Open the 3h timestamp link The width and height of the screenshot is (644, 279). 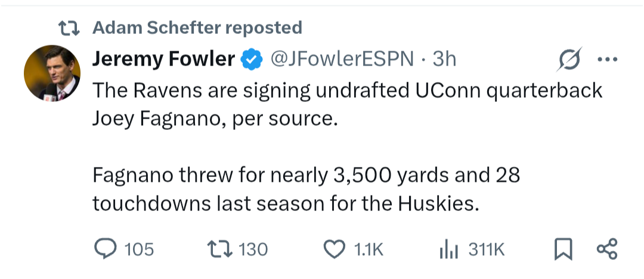click(444, 59)
